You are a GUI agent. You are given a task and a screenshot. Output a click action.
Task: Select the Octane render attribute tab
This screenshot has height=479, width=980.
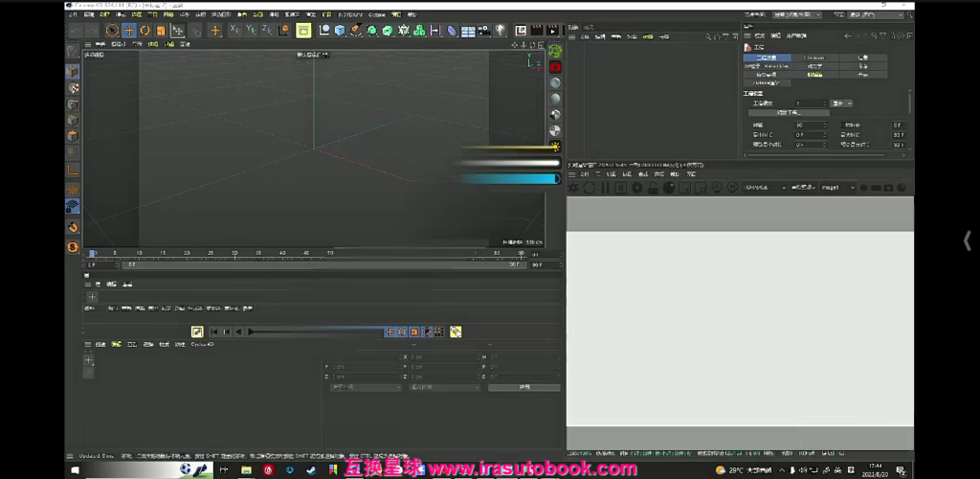click(x=767, y=82)
